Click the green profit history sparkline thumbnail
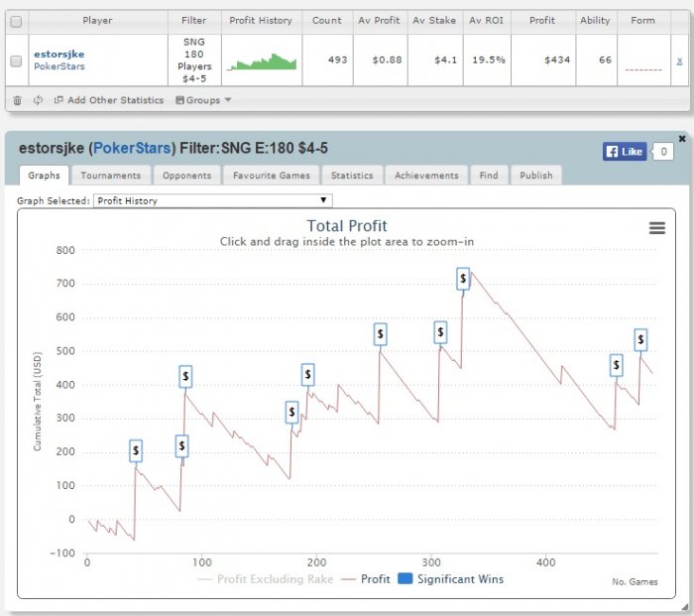694x616 pixels. pyautogui.click(x=262, y=62)
